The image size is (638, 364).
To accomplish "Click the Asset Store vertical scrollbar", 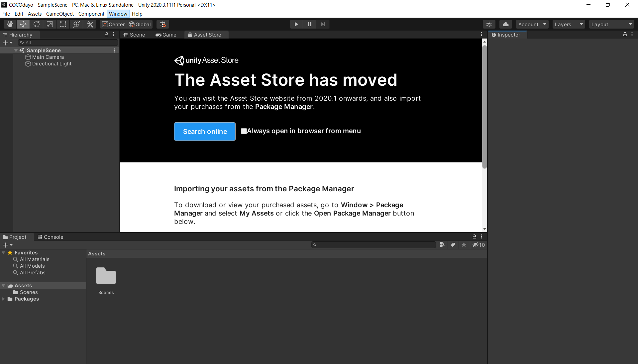I will pos(484,106).
